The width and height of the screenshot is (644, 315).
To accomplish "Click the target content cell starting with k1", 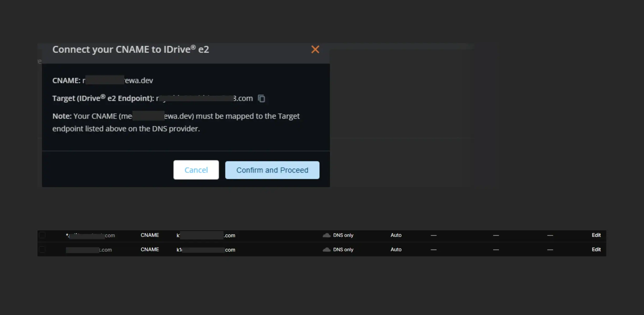I will pos(206,250).
